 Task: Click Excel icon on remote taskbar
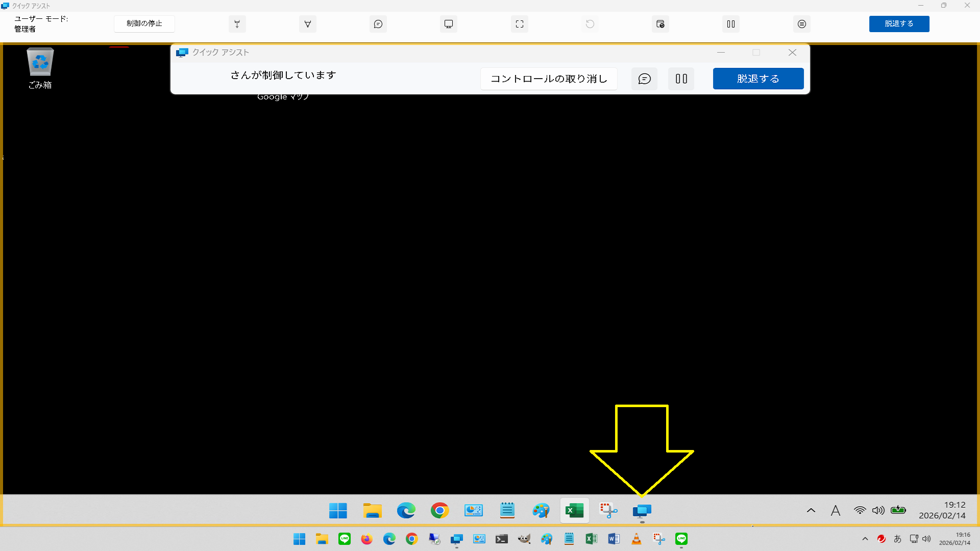(x=574, y=510)
